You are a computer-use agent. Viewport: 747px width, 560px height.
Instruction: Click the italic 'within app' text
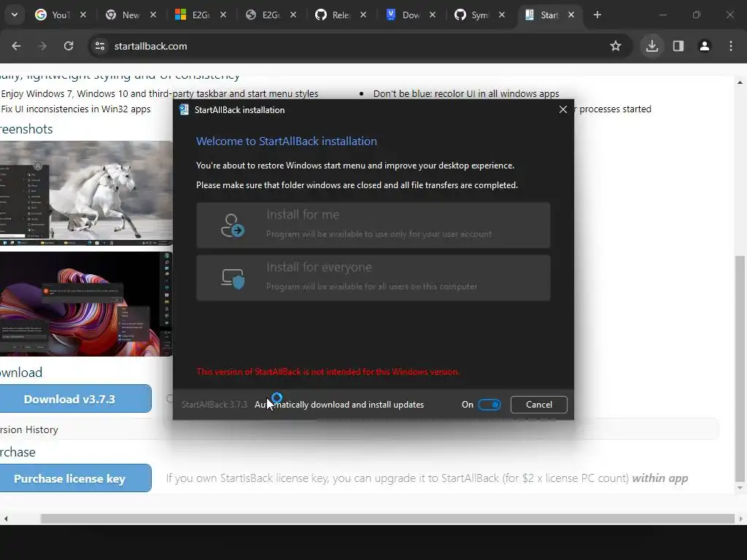[x=659, y=478]
